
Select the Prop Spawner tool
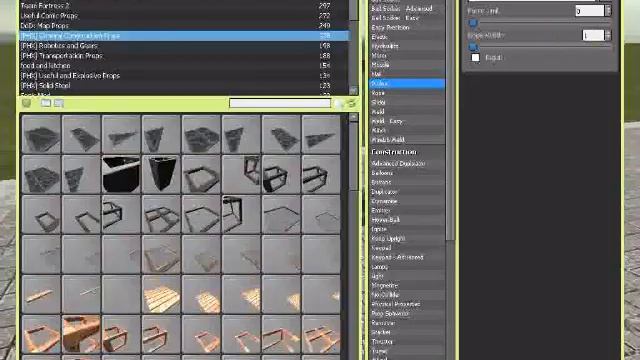click(x=407, y=314)
